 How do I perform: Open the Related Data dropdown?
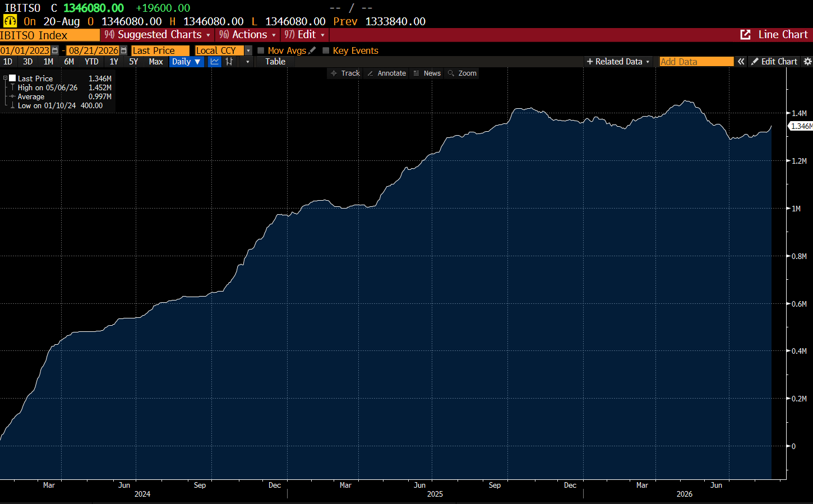click(x=618, y=62)
